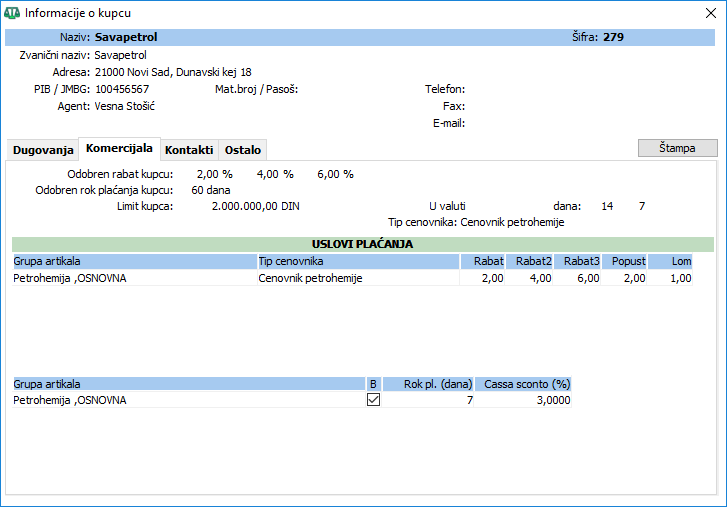Click the USLOVI PLAĆANJA section header
This screenshot has width=727, height=507.
(363, 244)
